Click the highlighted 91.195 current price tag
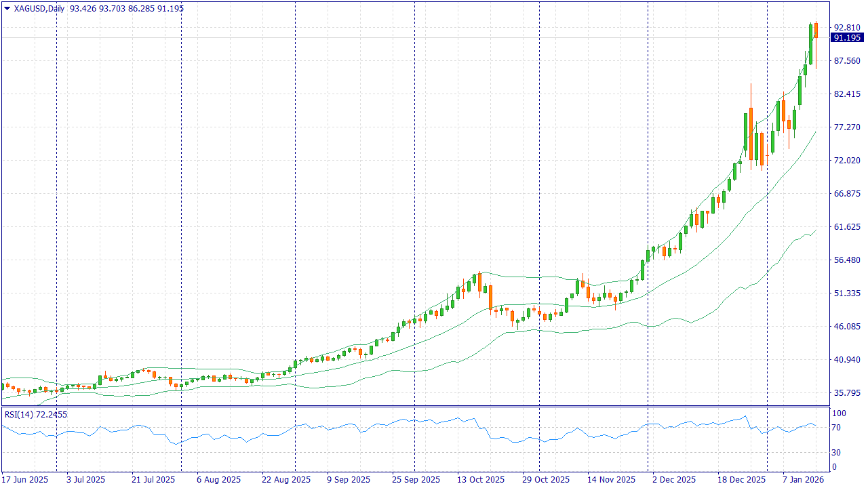Image resolution: width=868 pixels, height=488 pixels. 848,38
